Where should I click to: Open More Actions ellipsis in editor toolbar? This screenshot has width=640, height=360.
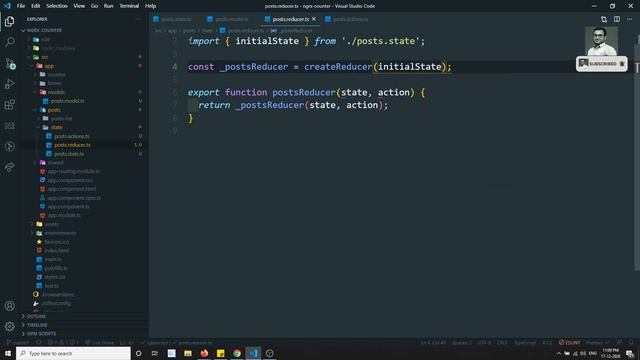[629, 19]
